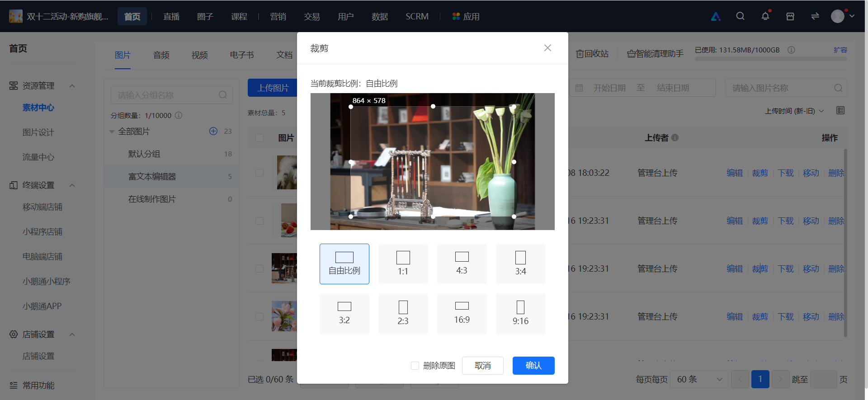Select the 1:1 crop ratio
Screen dimensions: 868x400
[403, 264]
